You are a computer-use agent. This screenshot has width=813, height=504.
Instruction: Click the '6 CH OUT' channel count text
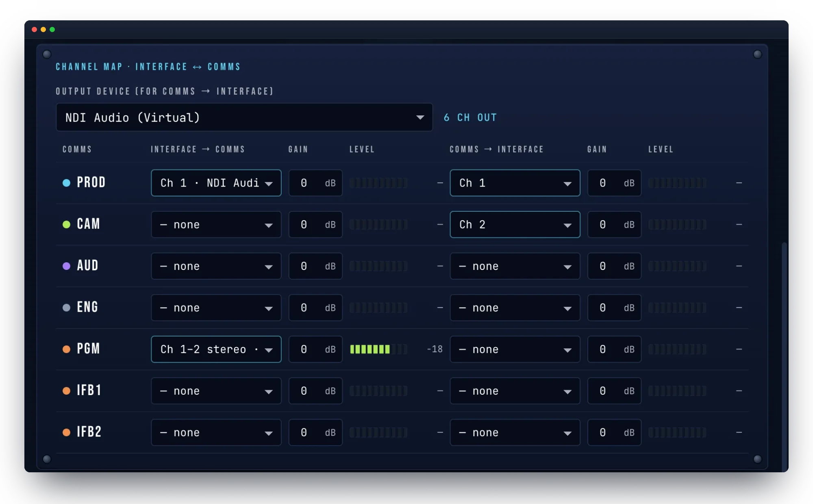click(x=470, y=117)
